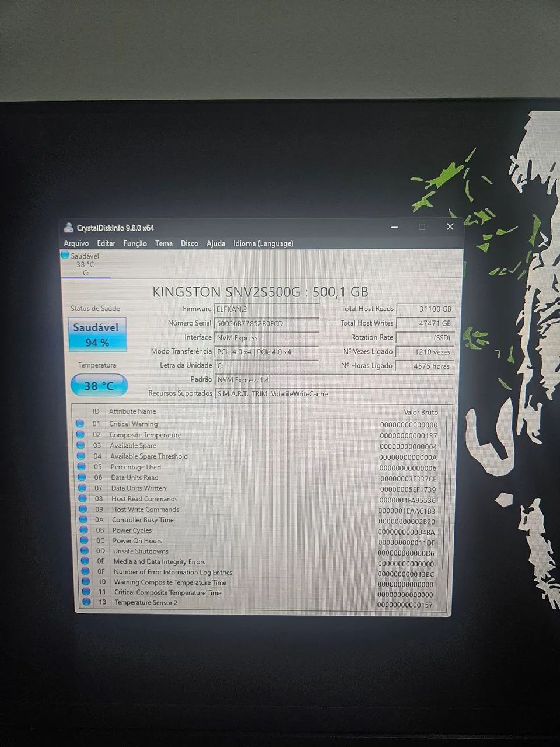The height and width of the screenshot is (747, 560).
Task: Click status icon of Warning Composite Temperature Time
Action: 86,582
